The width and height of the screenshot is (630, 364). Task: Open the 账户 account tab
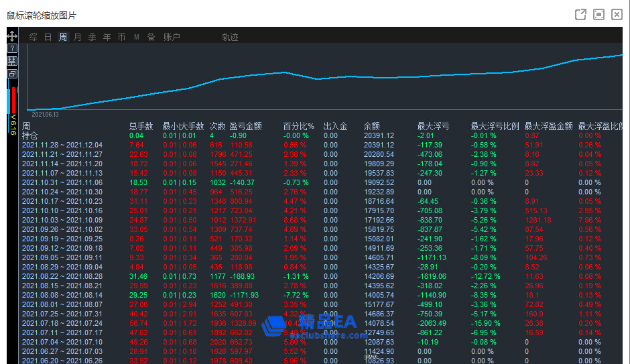(x=172, y=38)
